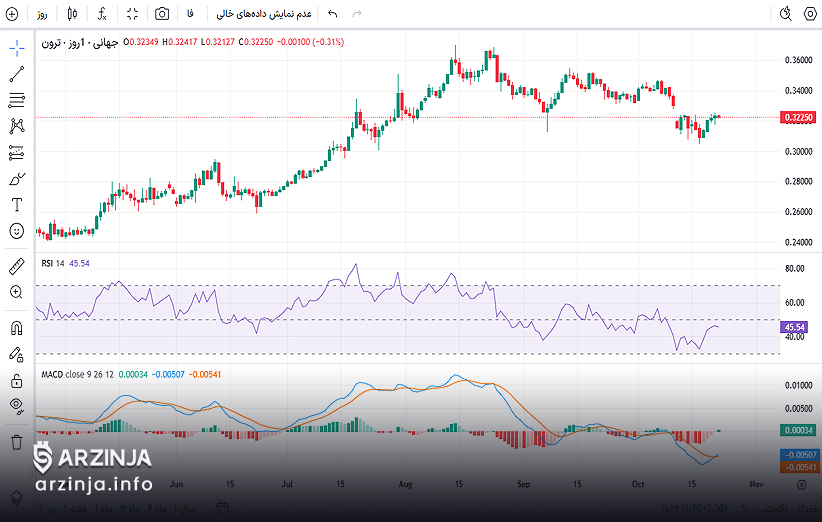Select the crosshair cursor tool
The width and height of the screenshot is (822, 522).
pos(16,48)
